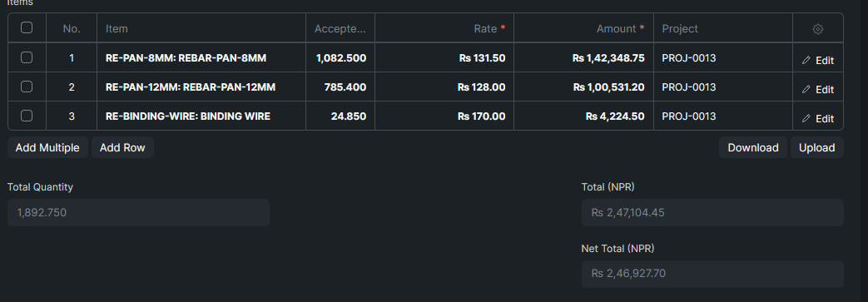Select the Total (NPR) field
Viewport: 868px width, 302px height.
(x=712, y=212)
